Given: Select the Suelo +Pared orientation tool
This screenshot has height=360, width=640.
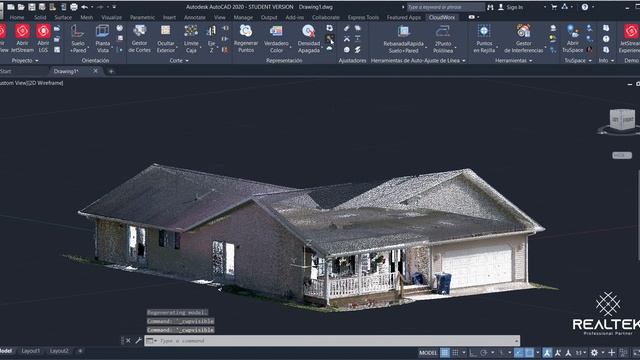Looking at the screenshot, I should pyautogui.click(x=78, y=38).
